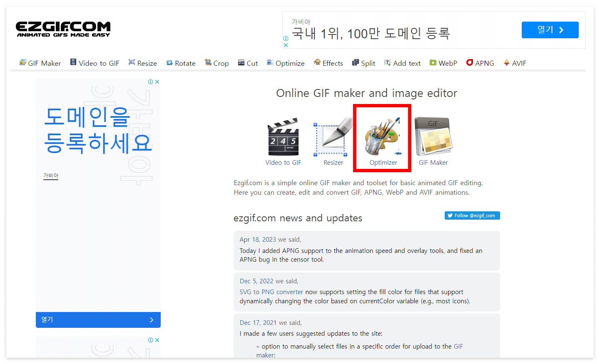Click the red APNG icon in the nav bar
Screen dimensions: 600x364
tap(470, 62)
